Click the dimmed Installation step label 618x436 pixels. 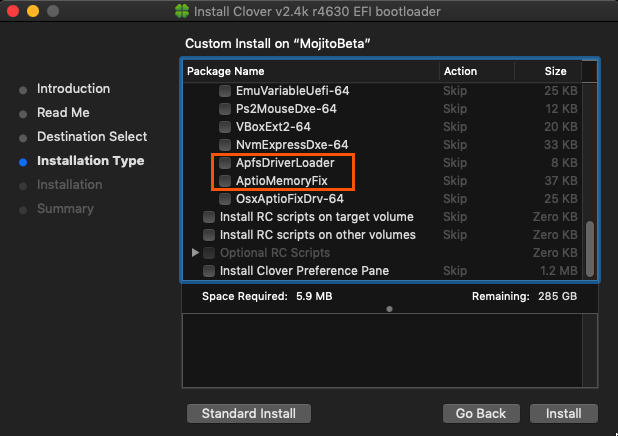(70, 185)
